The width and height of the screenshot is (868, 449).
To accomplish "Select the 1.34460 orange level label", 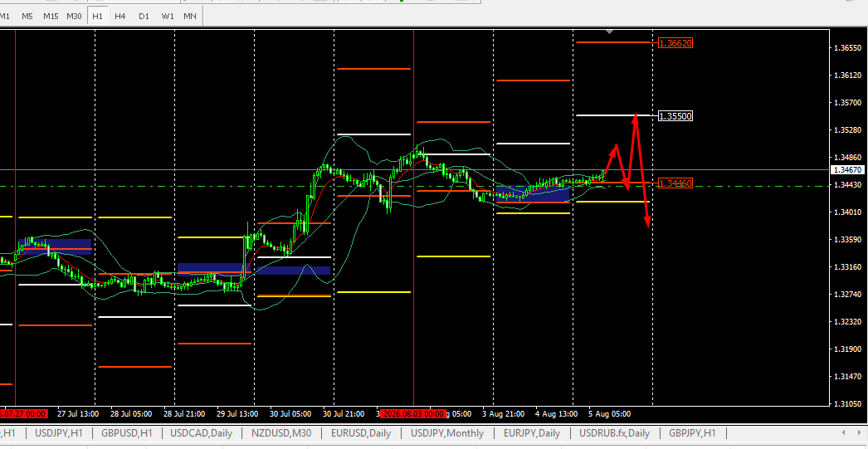I will click(675, 183).
